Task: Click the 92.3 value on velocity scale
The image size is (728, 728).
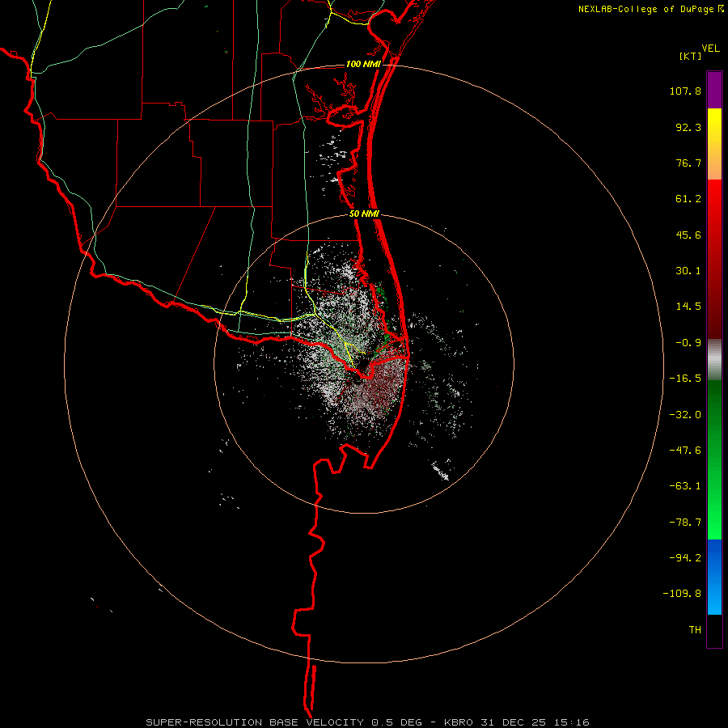Action: coord(688,127)
